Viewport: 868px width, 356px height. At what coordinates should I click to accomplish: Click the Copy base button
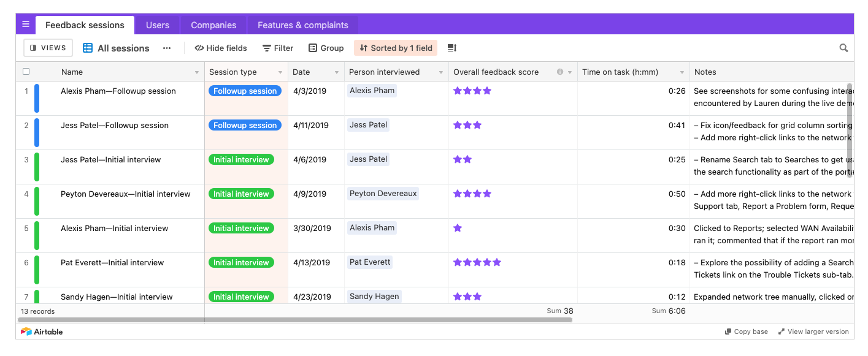coord(746,331)
